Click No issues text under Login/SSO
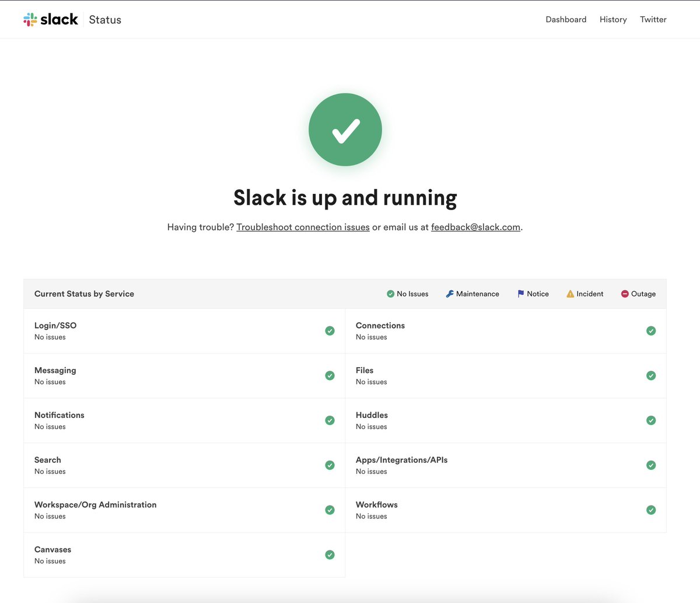 coord(50,337)
